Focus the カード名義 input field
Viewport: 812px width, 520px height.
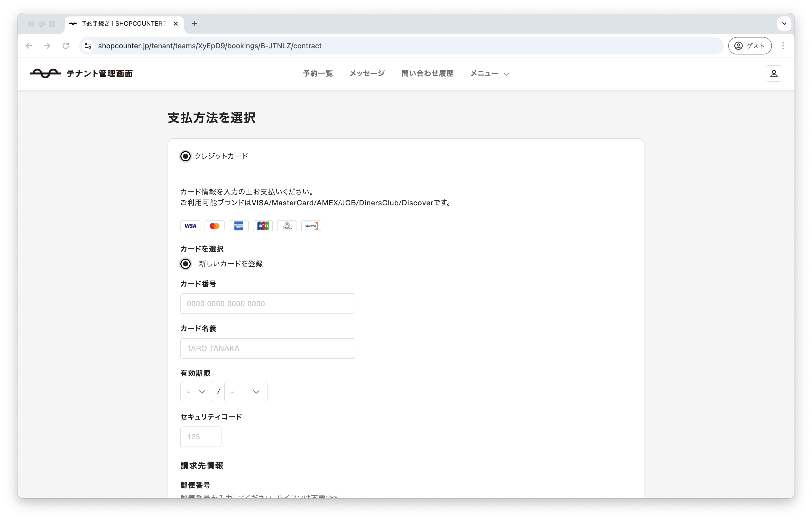tap(267, 348)
